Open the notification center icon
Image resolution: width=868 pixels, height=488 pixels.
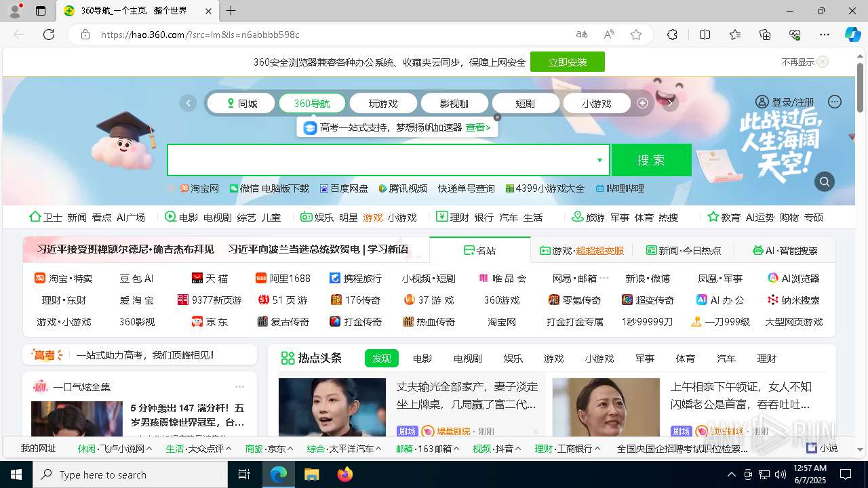tap(846, 474)
